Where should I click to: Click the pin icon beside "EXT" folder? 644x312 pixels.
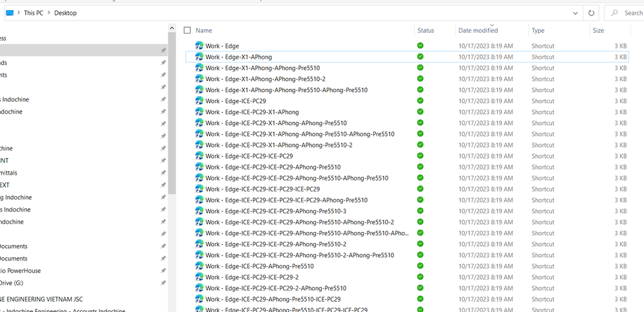pos(163,185)
